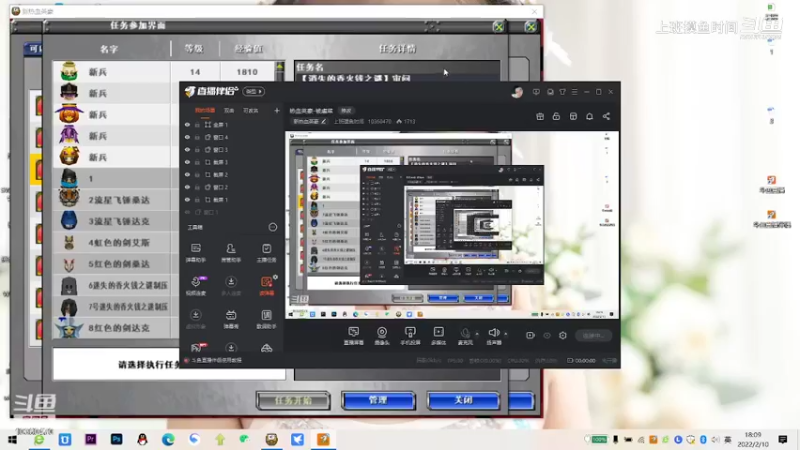
Task: Open the notifications bell
Action: click(x=589, y=116)
